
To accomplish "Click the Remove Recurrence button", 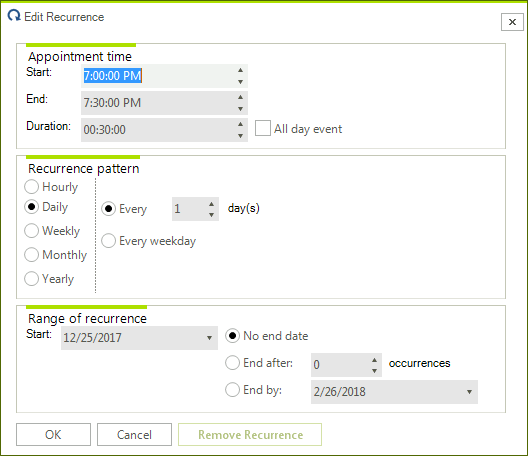I will click(250, 434).
